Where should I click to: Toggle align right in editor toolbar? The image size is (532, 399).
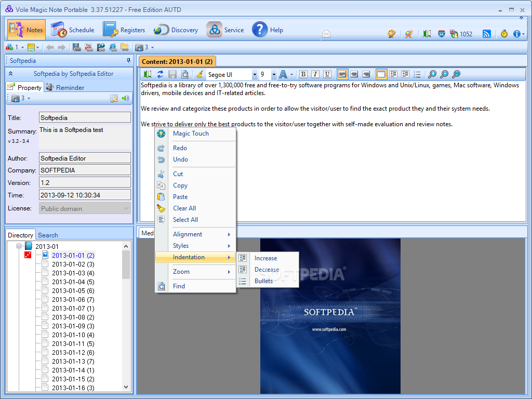366,74
